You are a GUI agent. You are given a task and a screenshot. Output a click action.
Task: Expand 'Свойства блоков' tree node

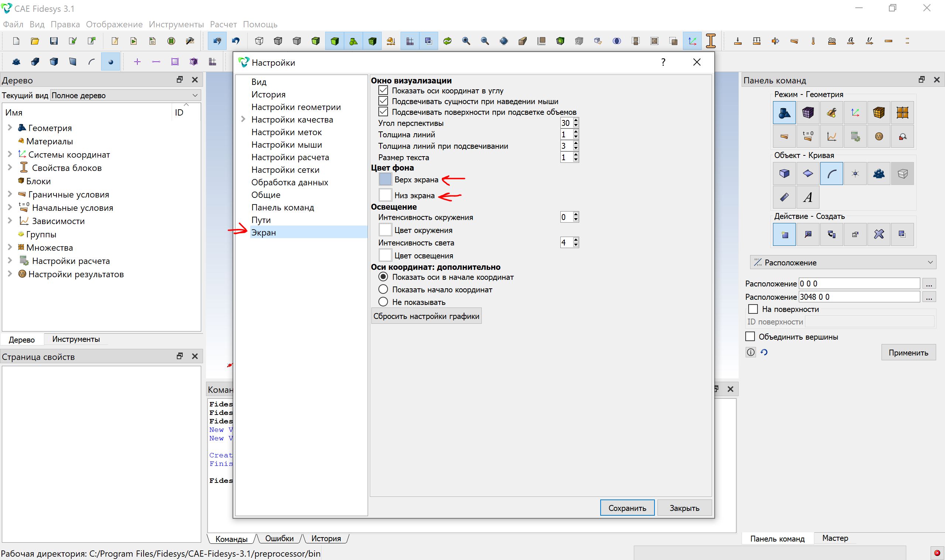pos(10,167)
